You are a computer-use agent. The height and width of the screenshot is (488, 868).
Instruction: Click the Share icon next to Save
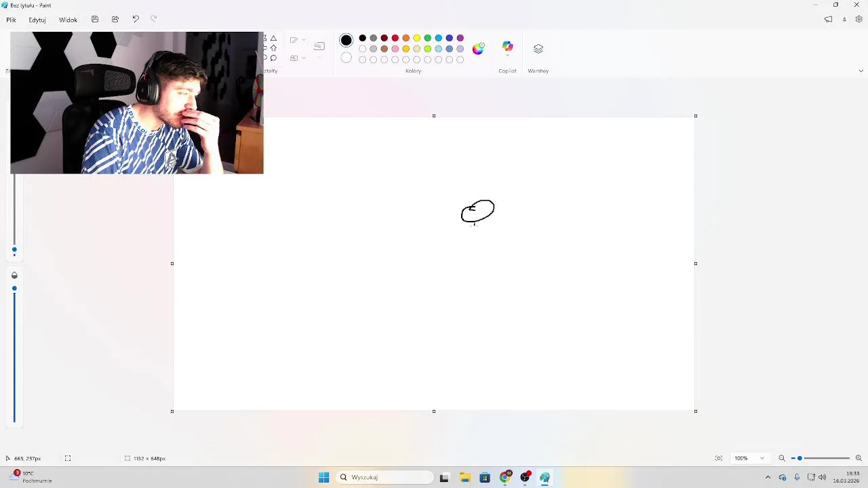[x=115, y=20]
